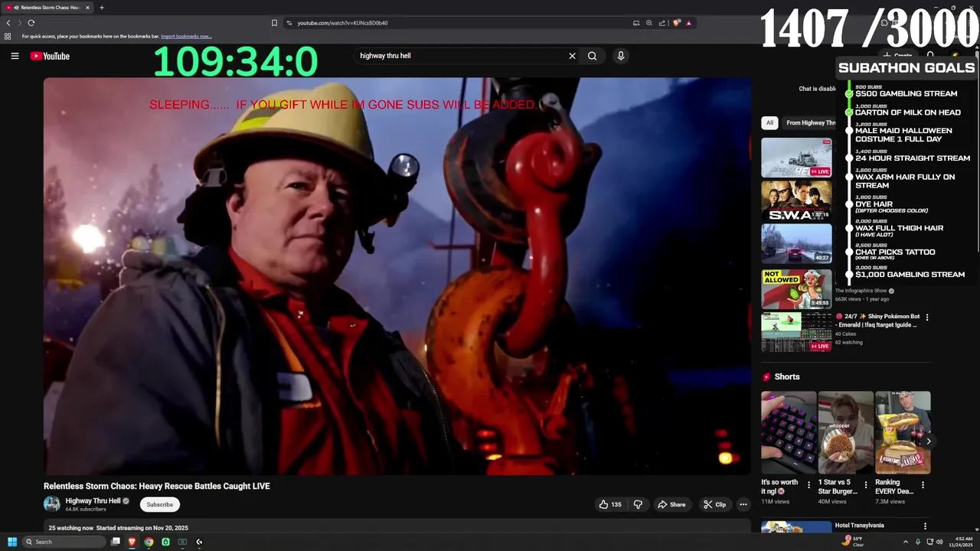Open options menu for Shiny Pokémon Bot video

(x=927, y=317)
